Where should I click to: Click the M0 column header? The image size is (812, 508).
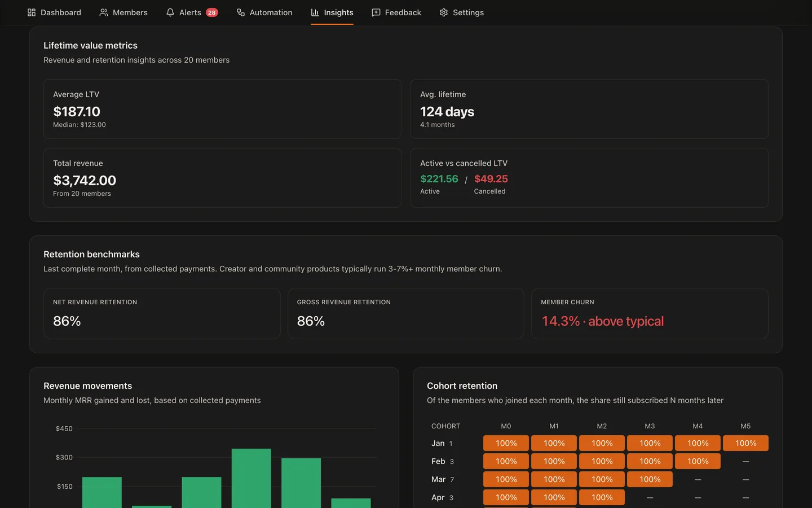click(506, 426)
